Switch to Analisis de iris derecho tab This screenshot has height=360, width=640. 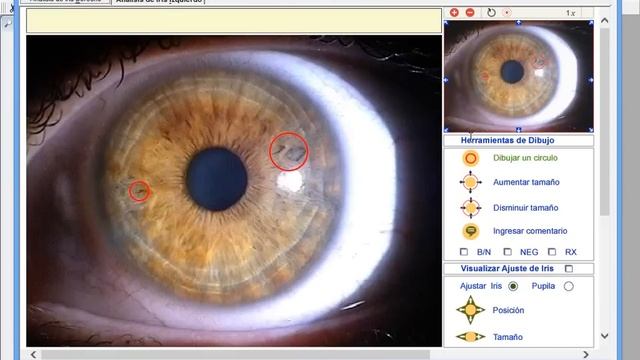65,2
